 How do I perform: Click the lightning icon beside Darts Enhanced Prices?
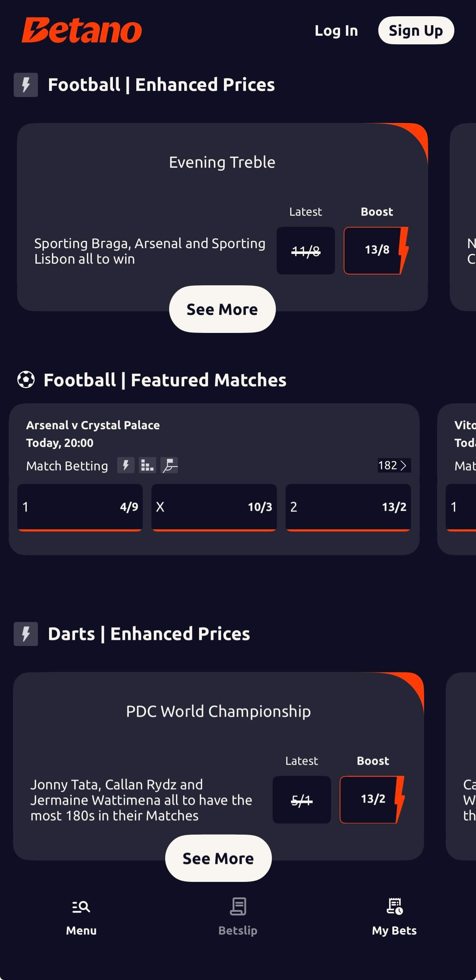[26, 634]
